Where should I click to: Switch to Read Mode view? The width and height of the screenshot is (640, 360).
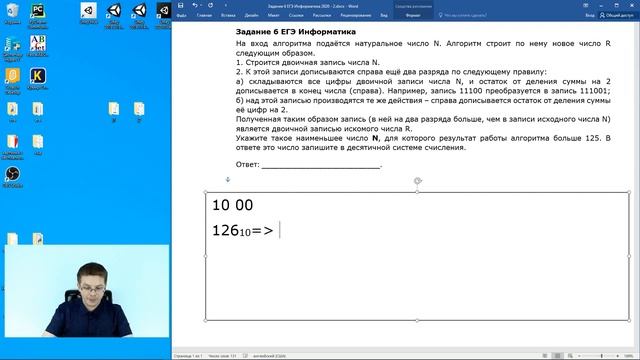point(545,356)
